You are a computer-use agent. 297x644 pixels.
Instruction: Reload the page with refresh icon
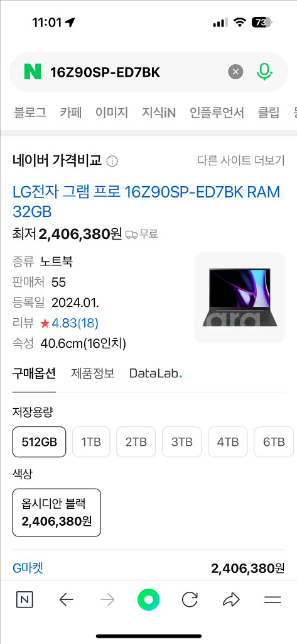click(190, 600)
